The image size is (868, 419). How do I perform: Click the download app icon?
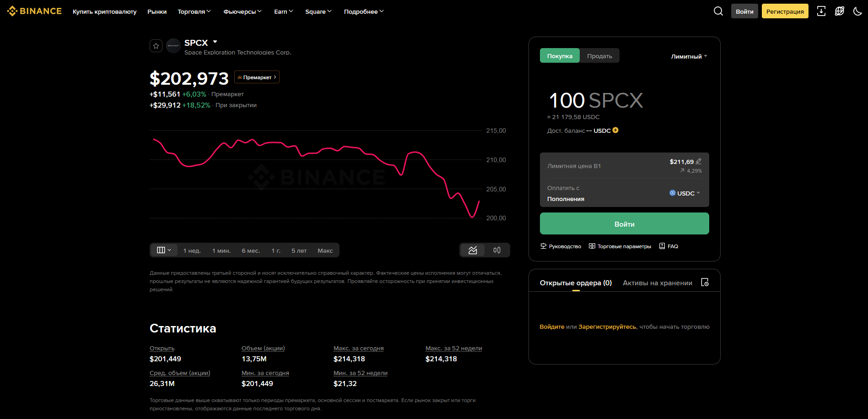pos(821,11)
